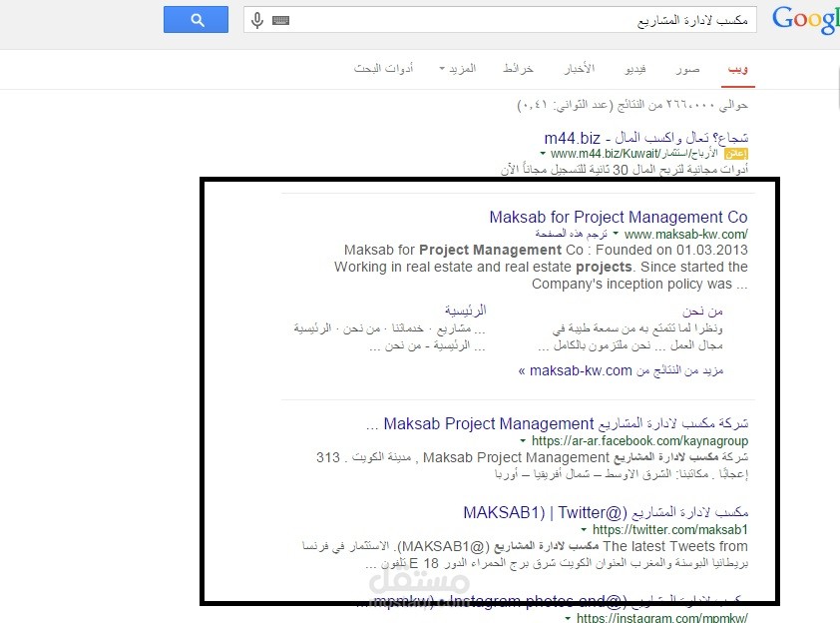Open the الأخبار (News) tab
The image size is (840, 623).
tap(579, 69)
